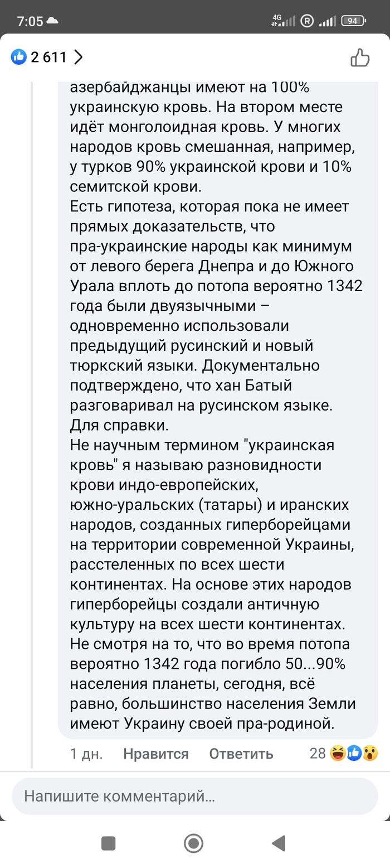Screen dimensions: 390x868
Task: Open the comment's 28 reactions count
Action: click(x=318, y=753)
